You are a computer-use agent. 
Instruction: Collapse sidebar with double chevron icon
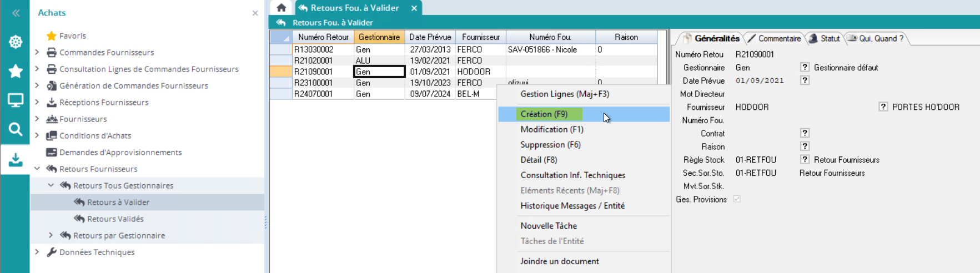coord(16,13)
